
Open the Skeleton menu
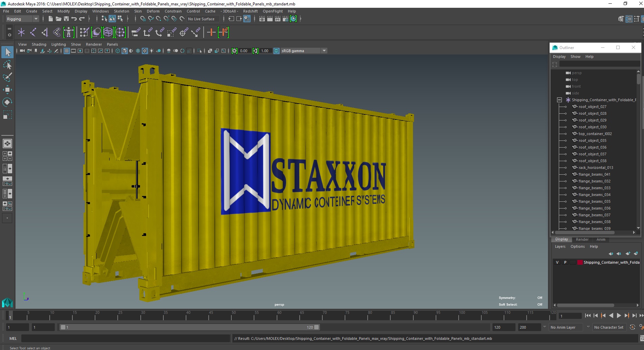121,11
